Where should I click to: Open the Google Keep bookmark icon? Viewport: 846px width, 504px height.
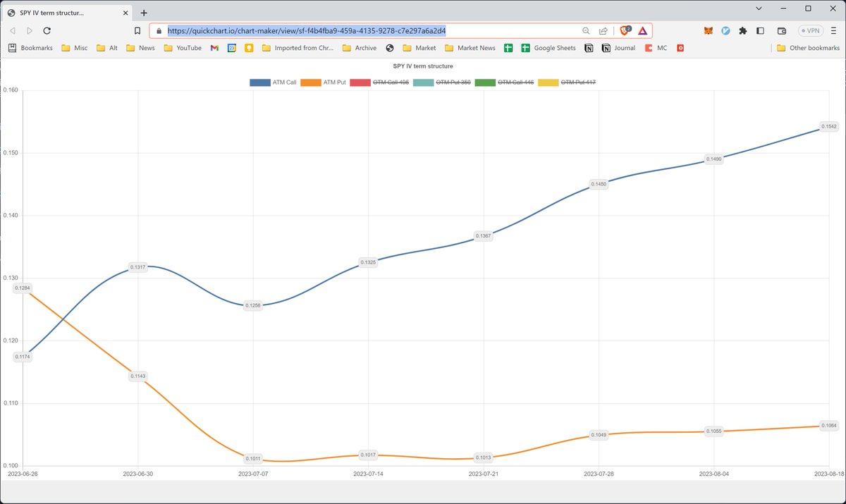tap(249, 48)
